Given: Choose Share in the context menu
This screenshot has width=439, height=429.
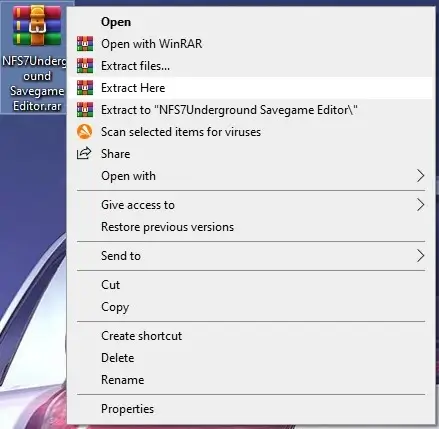Looking at the screenshot, I should click(x=250, y=154).
